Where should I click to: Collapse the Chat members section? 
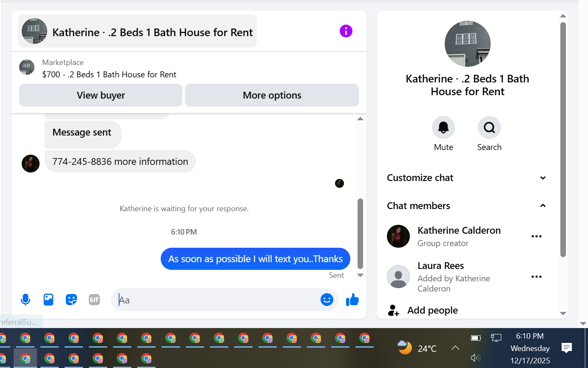click(467, 206)
